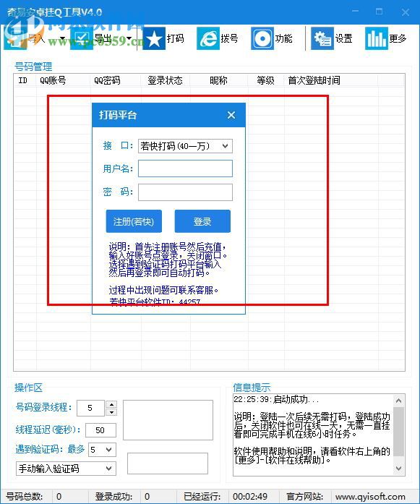The image size is (420, 504).
Task: Click the QQ密码 column header
Action: click(107, 80)
